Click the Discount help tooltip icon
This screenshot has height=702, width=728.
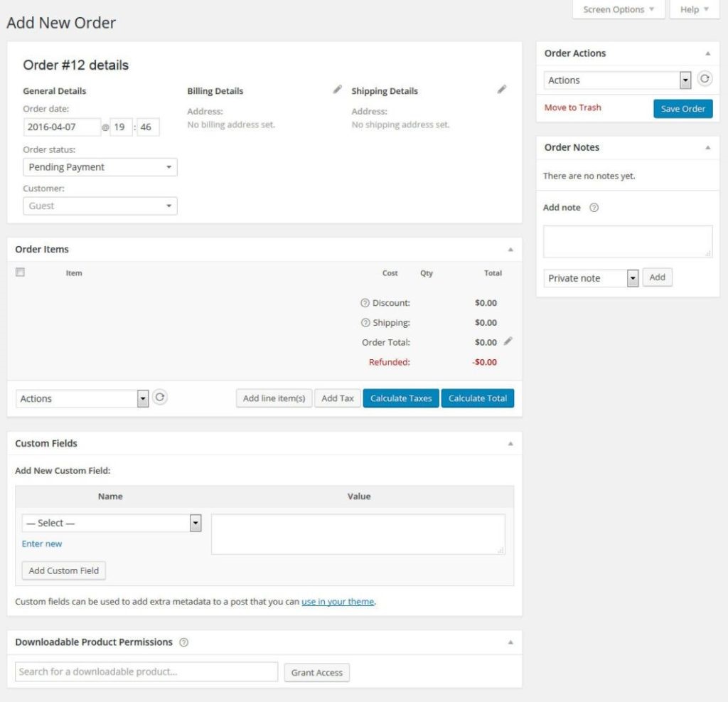pos(365,303)
